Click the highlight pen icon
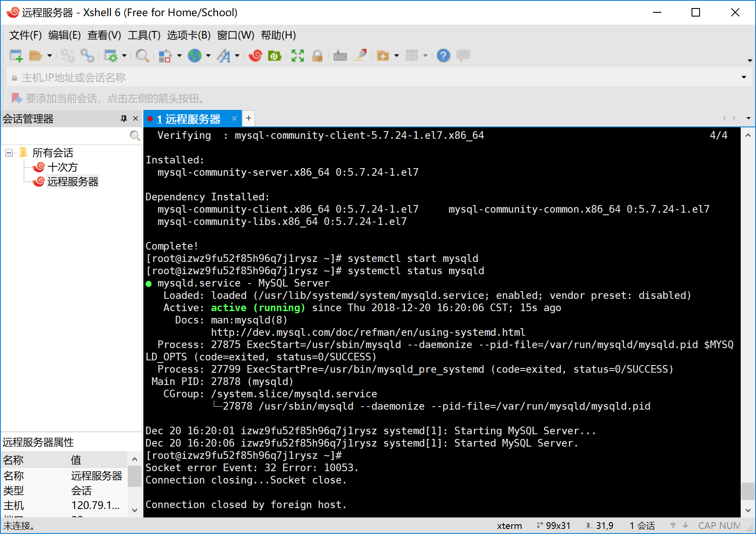 pos(361,56)
